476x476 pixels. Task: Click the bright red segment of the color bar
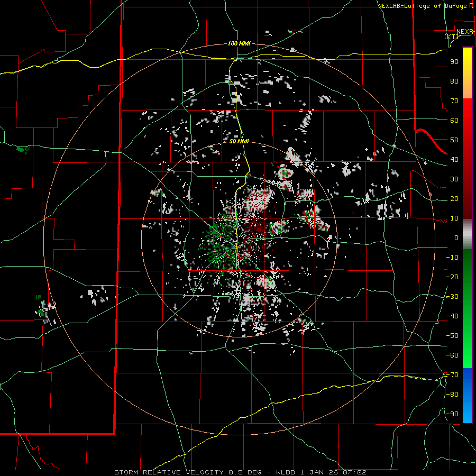point(467,118)
